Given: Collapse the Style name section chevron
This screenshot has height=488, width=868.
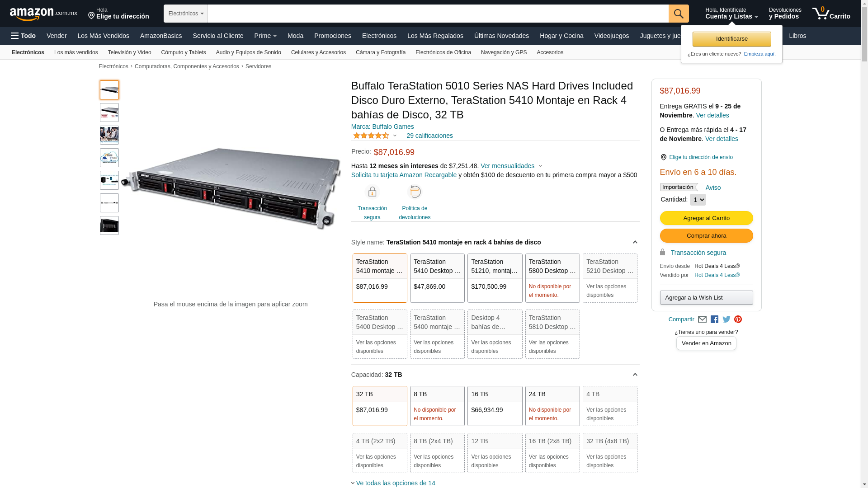Looking at the screenshot, I should [x=635, y=242].
